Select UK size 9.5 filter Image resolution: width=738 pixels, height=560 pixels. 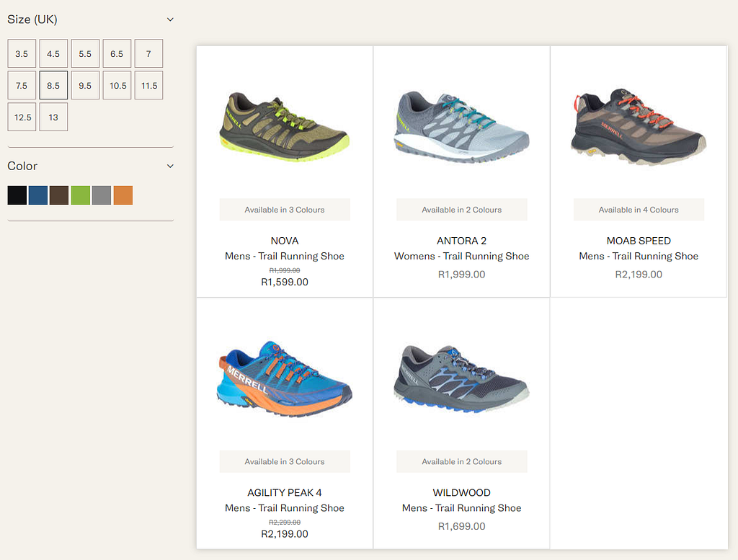tap(85, 85)
